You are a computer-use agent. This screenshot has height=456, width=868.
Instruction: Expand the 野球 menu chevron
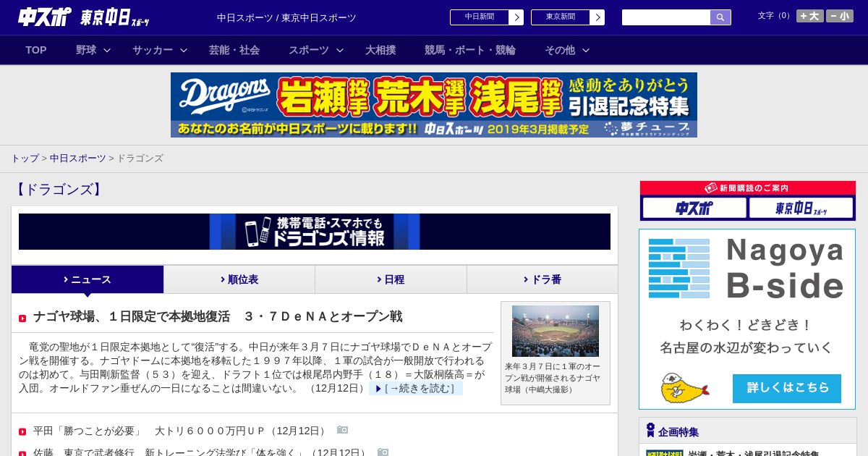107,51
